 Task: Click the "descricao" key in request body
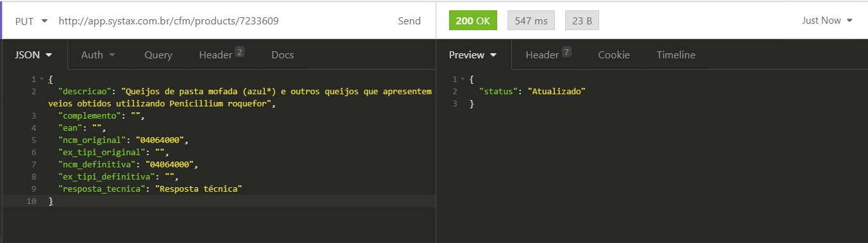point(84,92)
